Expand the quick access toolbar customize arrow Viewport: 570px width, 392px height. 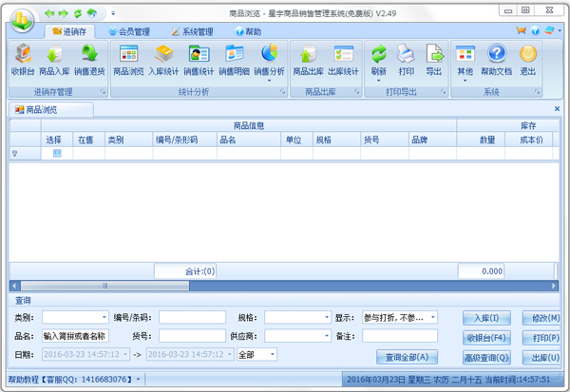(113, 13)
